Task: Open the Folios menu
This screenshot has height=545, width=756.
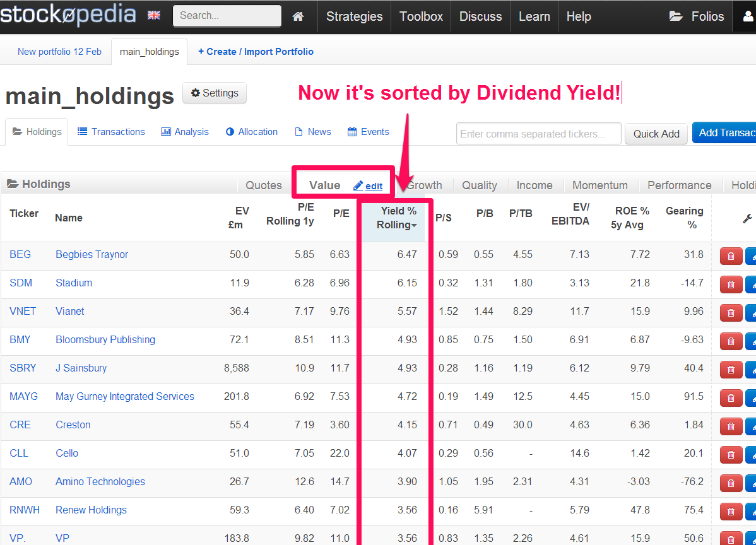Action: tap(697, 16)
